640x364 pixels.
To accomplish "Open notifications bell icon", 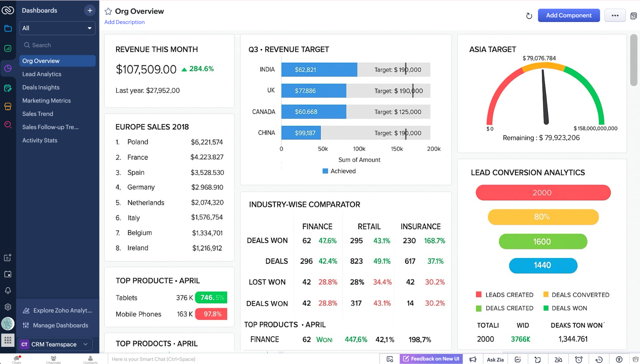I will [8, 290].
